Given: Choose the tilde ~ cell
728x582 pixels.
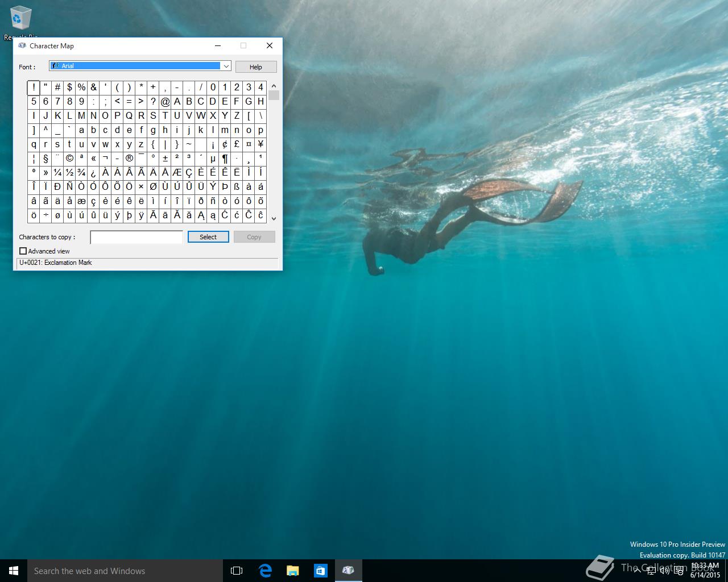Looking at the screenshot, I should coord(189,144).
